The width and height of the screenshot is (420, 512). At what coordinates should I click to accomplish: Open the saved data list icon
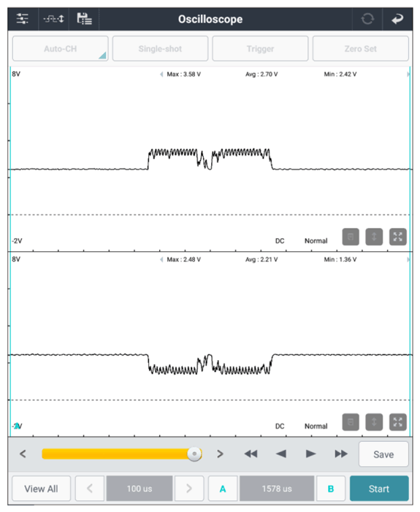click(x=84, y=18)
